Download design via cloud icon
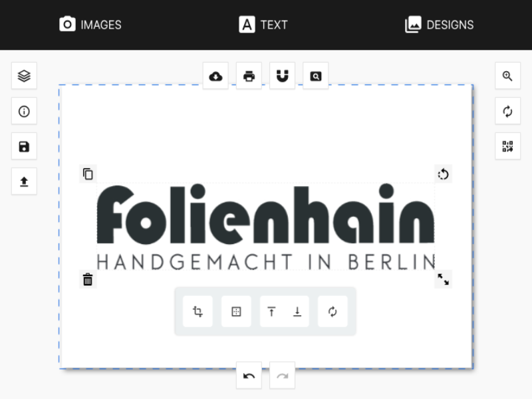 [x=215, y=76]
